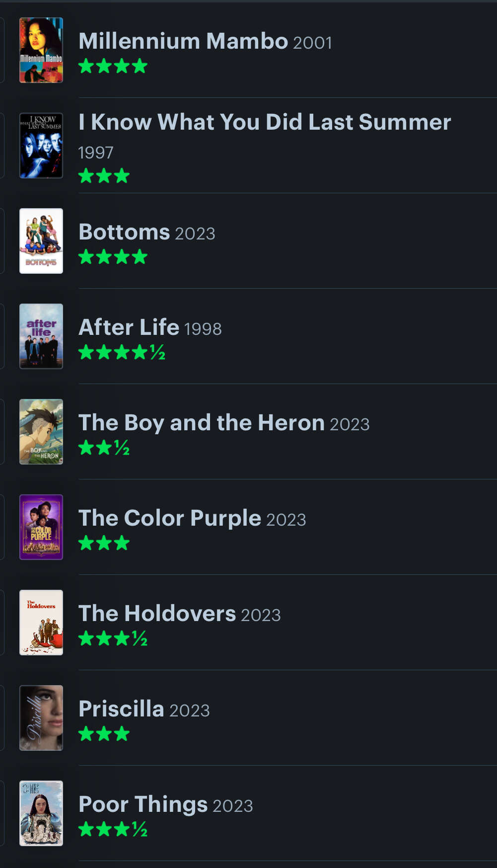Open The Color Purple poster thumbnail
The width and height of the screenshot is (497, 868).
(x=41, y=527)
